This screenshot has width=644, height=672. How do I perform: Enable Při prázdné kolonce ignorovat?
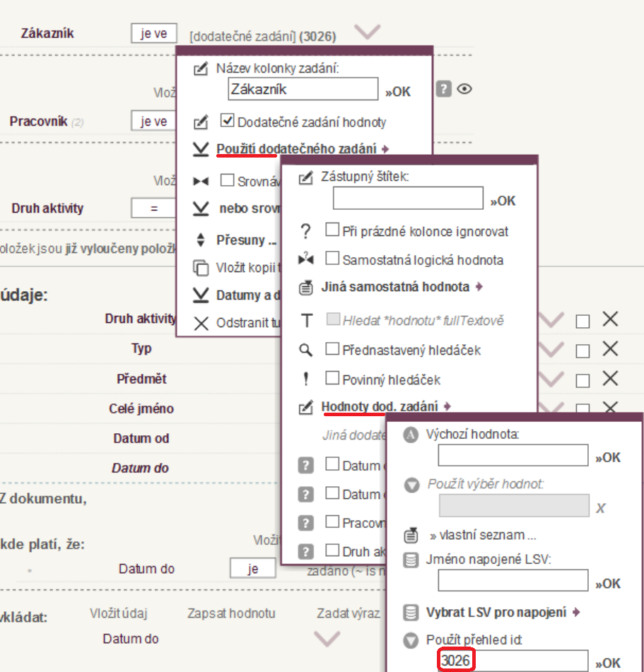pos(332,230)
